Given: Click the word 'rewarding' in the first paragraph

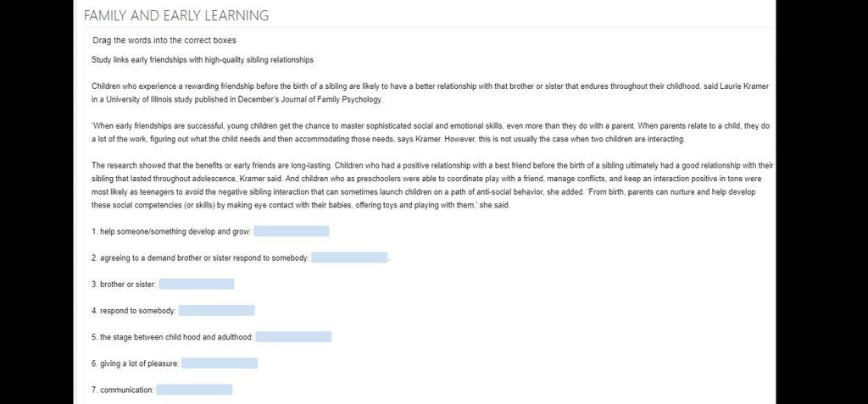Looking at the screenshot, I should (202, 87).
